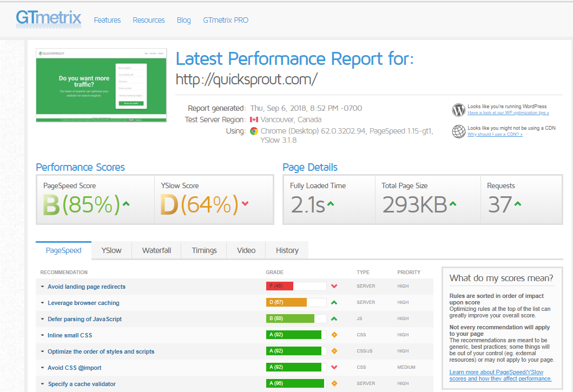This screenshot has height=392, width=573.
Task: Open Learn more about PageSpeed/YSlow scores link
Action: 500,375
